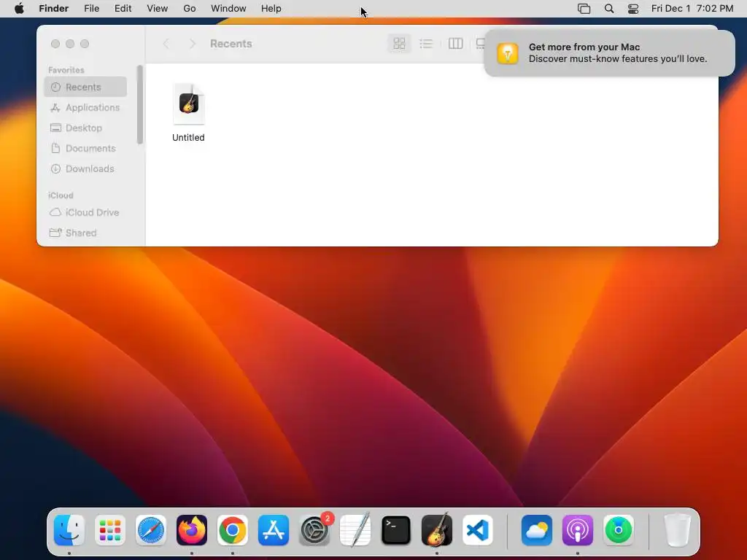The width and height of the screenshot is (747, 560).
Task: Open the App Store from the Dock
Action: [x=274, y=530]
